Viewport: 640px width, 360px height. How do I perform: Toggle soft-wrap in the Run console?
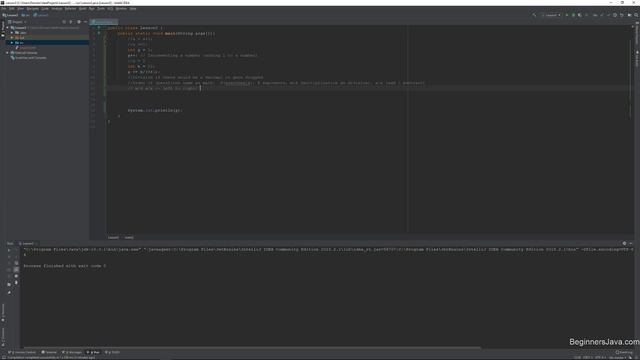point(16,263)
